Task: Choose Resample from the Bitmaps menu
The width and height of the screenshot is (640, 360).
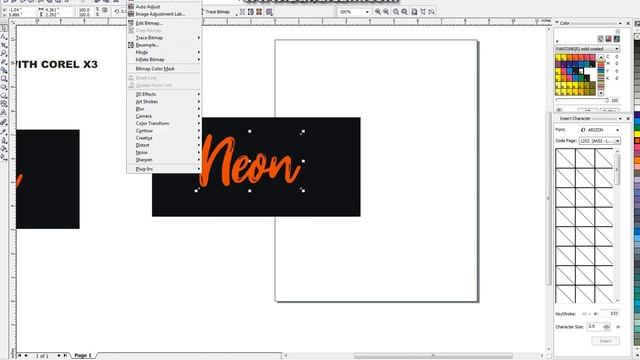Action: click(x=164, y=45)
